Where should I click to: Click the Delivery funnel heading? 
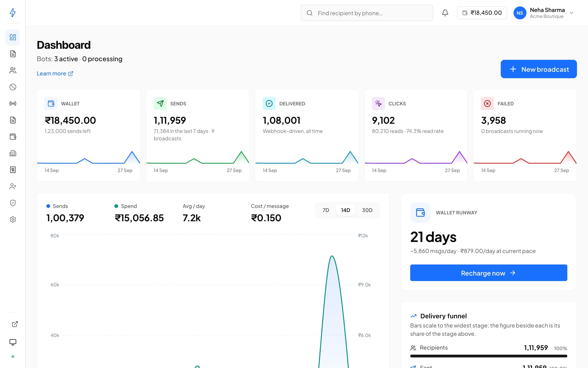tap(444, 316)
